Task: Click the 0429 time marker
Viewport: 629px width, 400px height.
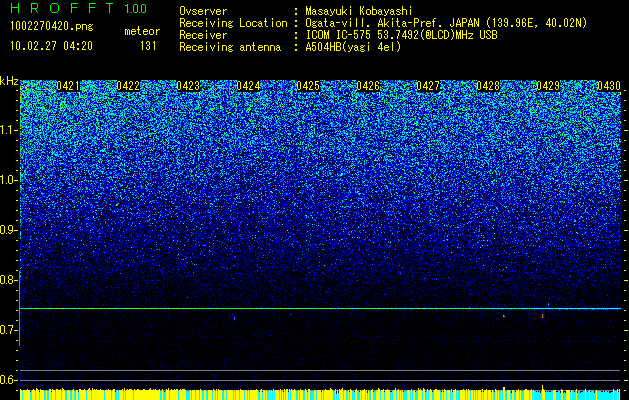Action: tap(548, 86)
